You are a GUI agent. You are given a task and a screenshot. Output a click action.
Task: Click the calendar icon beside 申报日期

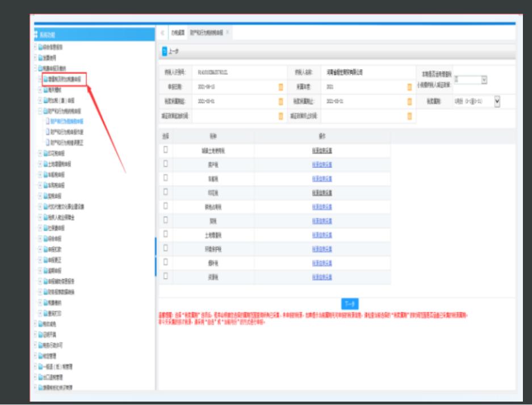point(280,87)
